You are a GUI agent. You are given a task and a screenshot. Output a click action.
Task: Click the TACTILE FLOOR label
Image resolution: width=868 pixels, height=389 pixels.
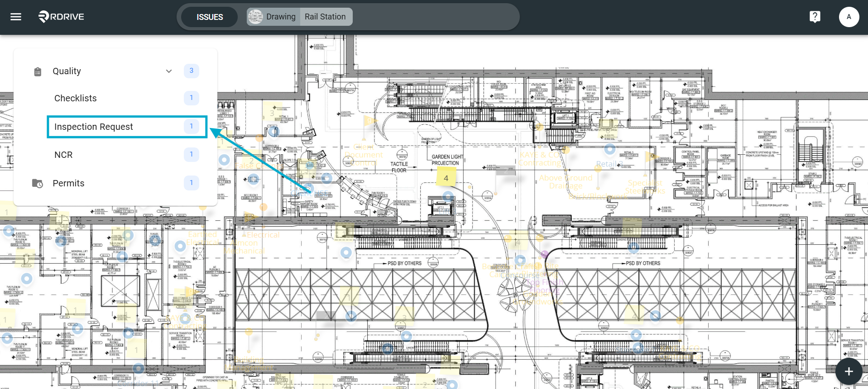click(399, 167)
